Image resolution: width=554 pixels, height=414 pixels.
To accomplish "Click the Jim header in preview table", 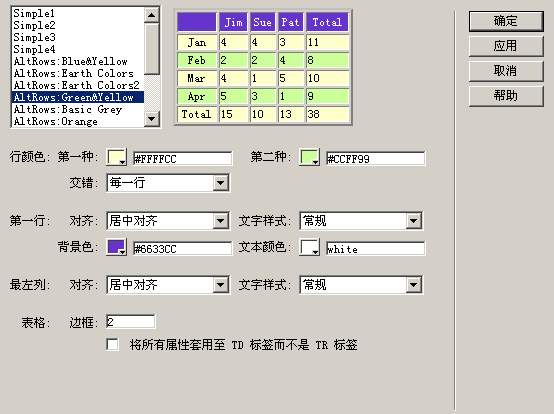I will pyautogui.click(x=234, y=22).
